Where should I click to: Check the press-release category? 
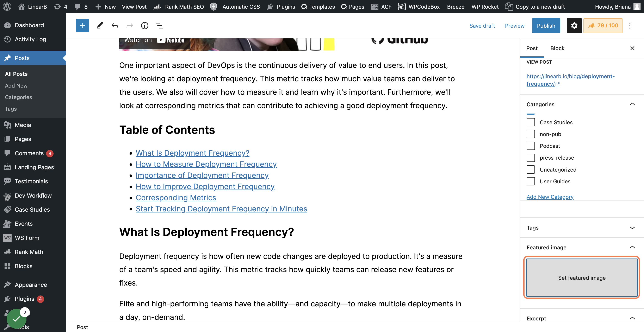tap(531, 158)
